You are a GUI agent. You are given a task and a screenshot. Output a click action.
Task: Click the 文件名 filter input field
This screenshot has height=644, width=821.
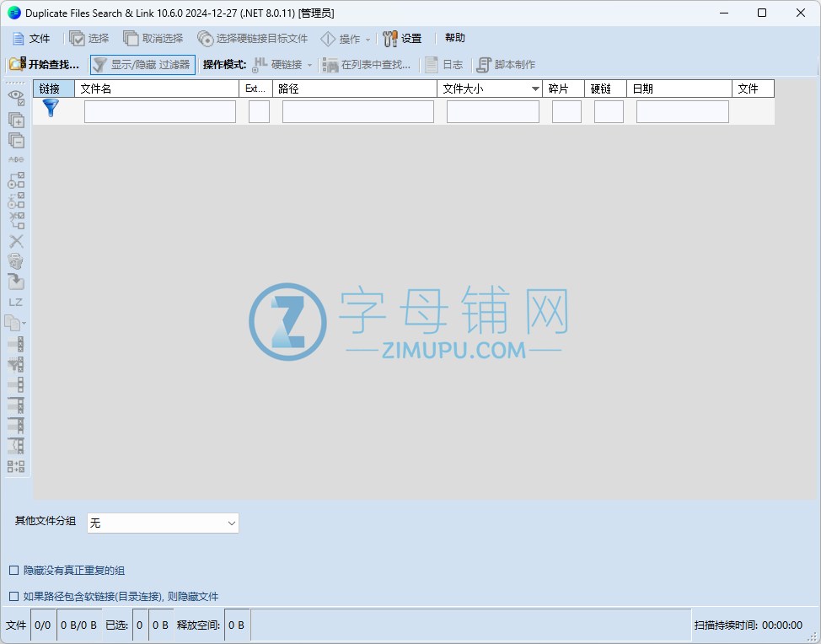coord(159,111)
